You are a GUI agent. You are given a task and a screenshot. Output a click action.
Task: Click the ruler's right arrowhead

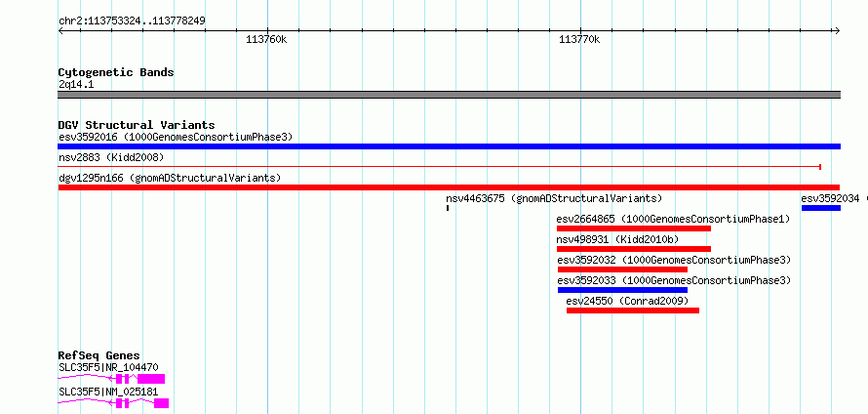coord(838,30)
